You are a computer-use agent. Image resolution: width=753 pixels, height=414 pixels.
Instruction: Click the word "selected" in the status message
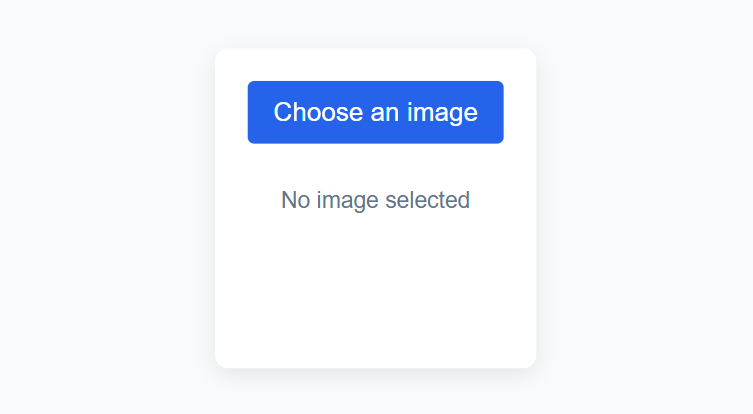coord(430,200)
